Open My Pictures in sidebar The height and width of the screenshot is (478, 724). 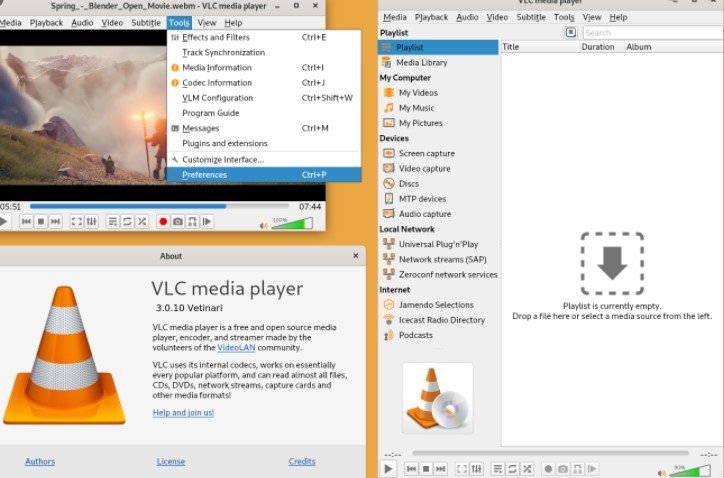438,123
